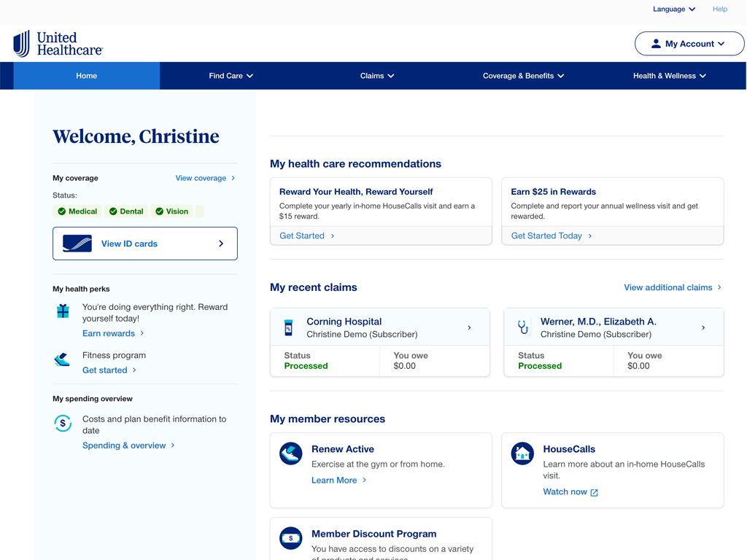This screenshot has width=747, height=560.
Task: Click the View ID cards button
Action: tap(144, 244)
